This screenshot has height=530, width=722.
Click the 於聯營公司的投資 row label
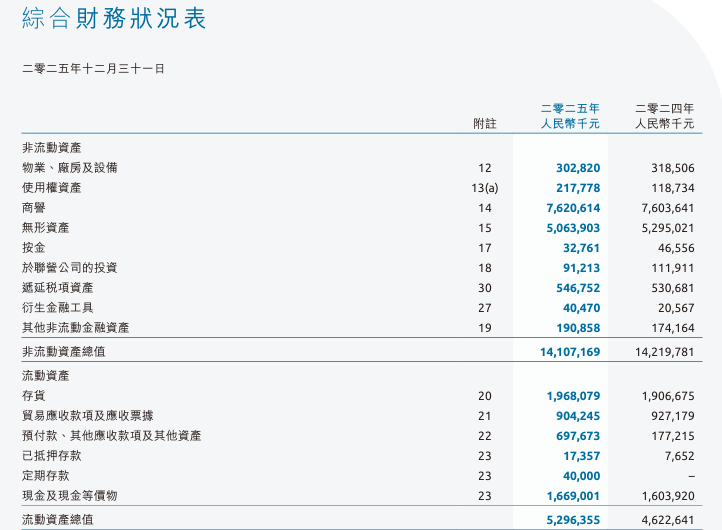pos(70,268)
